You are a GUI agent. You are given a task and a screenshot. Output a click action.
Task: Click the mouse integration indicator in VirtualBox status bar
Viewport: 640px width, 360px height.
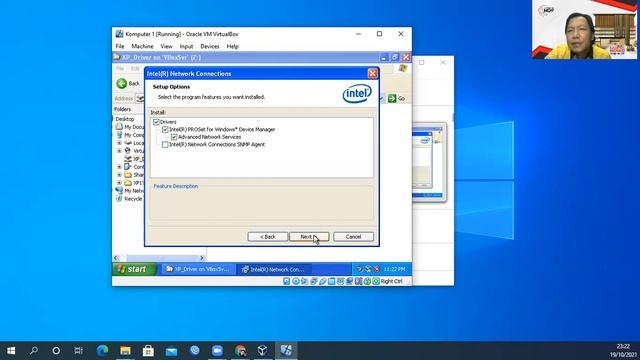pyautogui.click(x=367, y=281)
